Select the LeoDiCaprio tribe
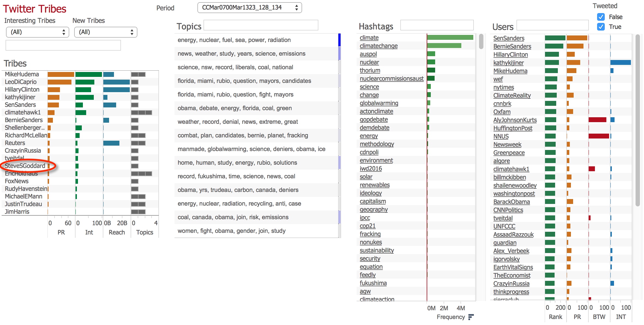The image size is (644, 325). [21, 82]
